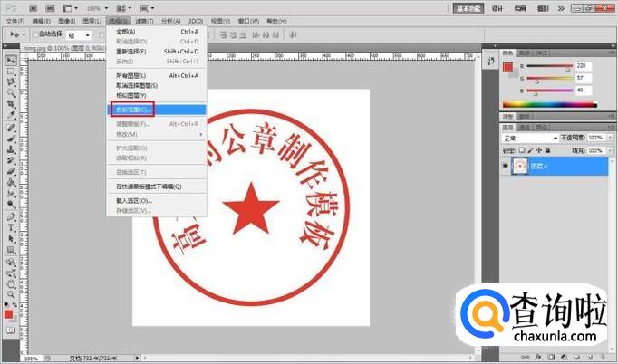Select the Eraser tool
The image size is (618, 364).
point(11,172)
